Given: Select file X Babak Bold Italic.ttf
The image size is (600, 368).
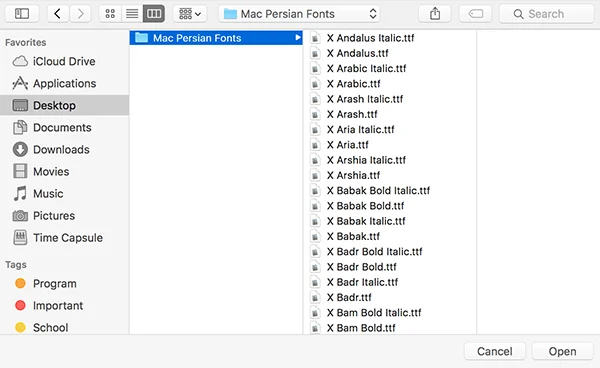Looking at the screenshot, I should [x=390, y=191].
